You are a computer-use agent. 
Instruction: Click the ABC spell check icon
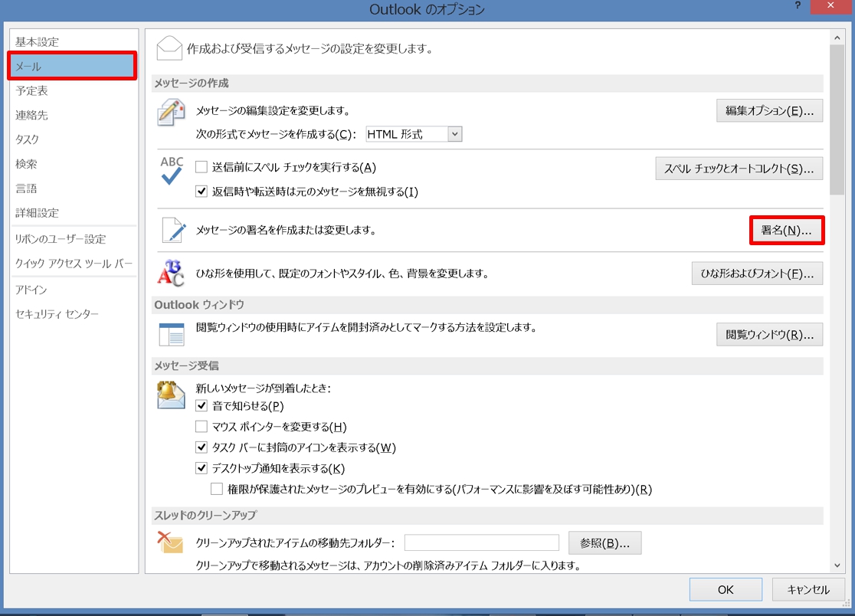tap(172, 171)
